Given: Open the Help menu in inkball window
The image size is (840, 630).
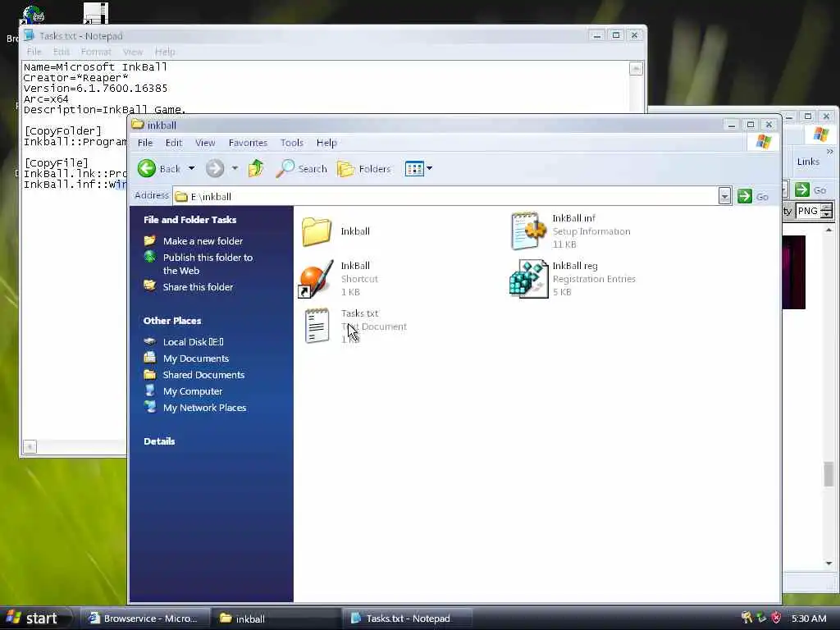Looking at the screenshot, I should click(326, 143).
